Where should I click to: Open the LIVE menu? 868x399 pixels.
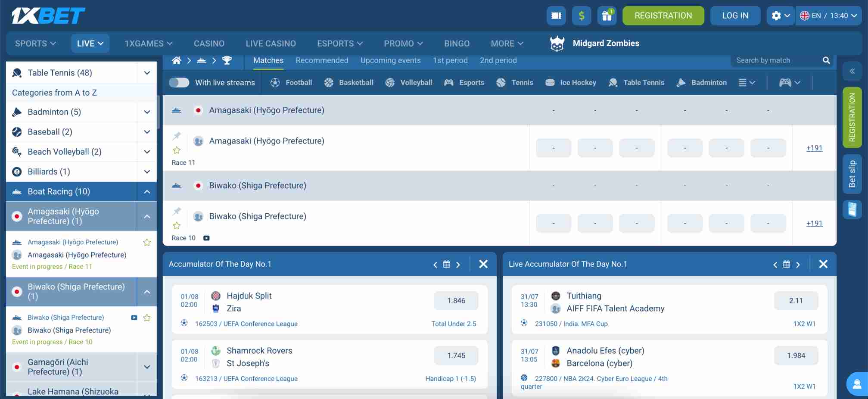pyautogui.click(x=90, y=44)
